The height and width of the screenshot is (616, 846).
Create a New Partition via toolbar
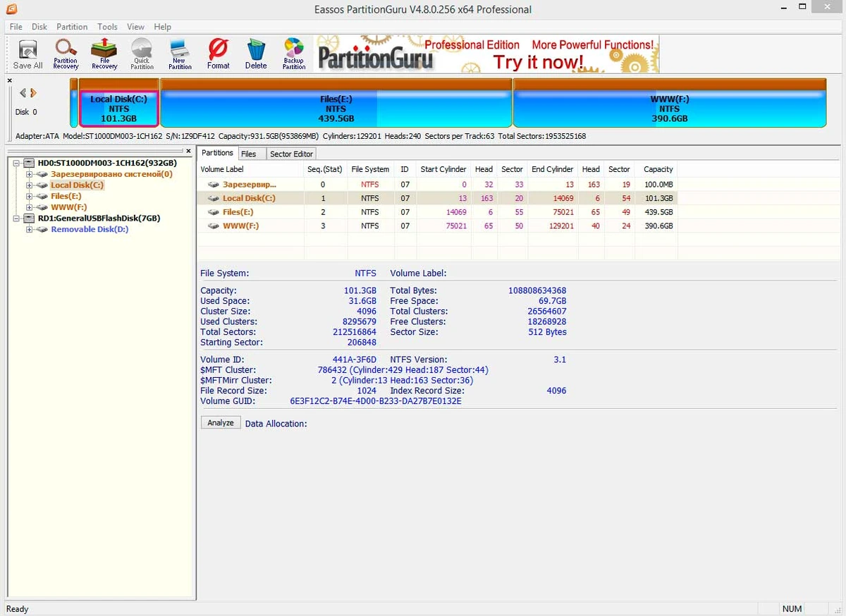coord(180,54)
